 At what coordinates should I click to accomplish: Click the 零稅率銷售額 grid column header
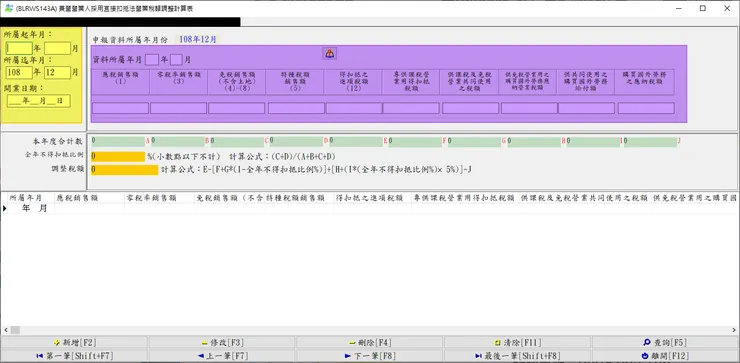(x=159, y=198)
